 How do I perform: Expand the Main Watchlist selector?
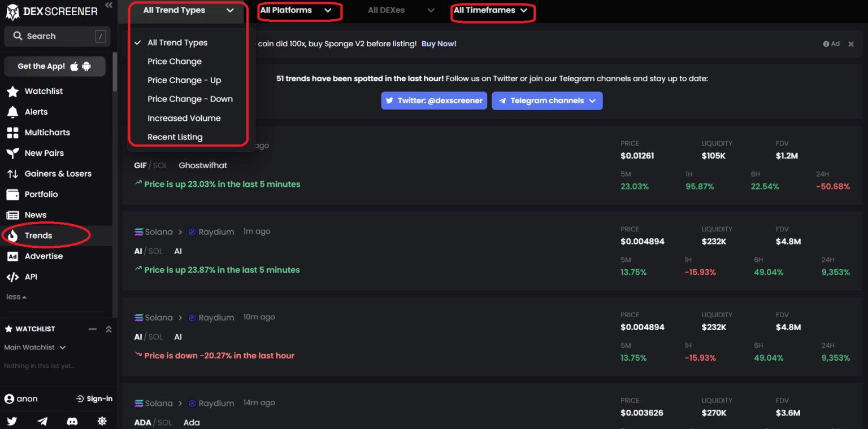(35, 347)
